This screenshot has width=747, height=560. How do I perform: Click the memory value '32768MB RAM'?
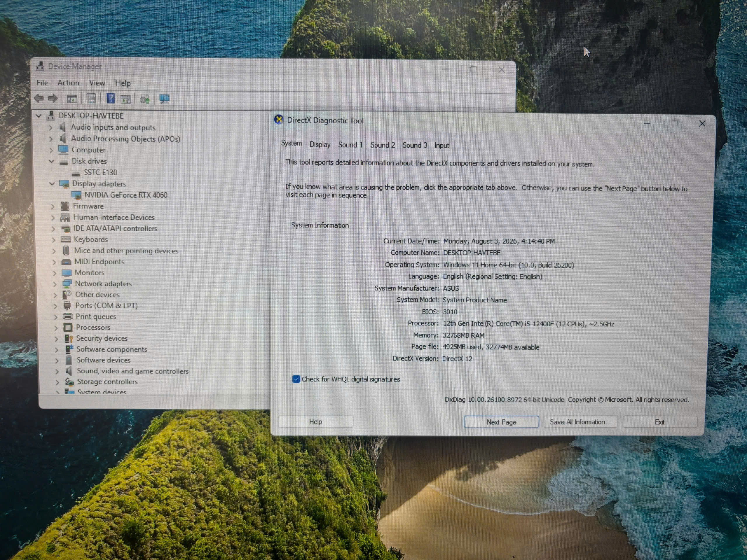(x=463, y=335)
